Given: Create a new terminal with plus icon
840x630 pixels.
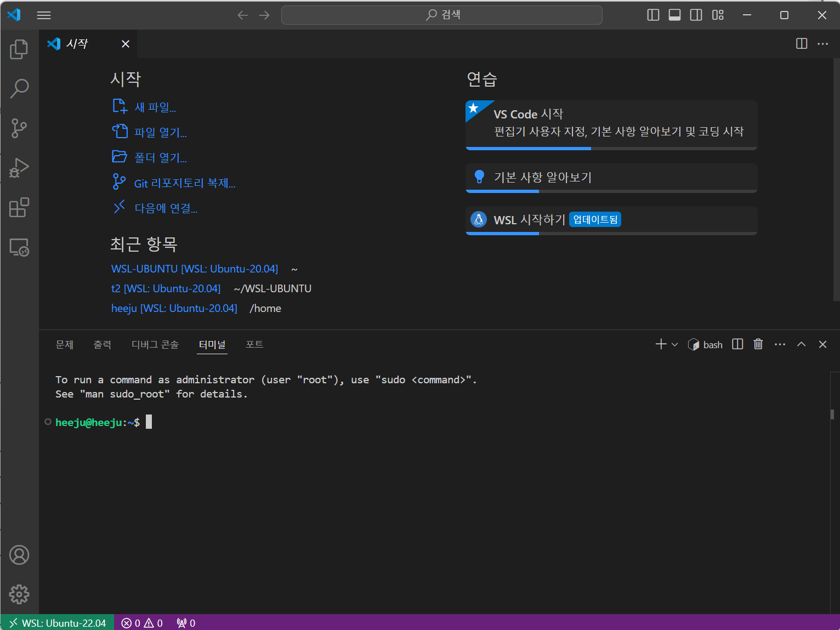Looking at the screenshot, I should click(x=661, y=344).
